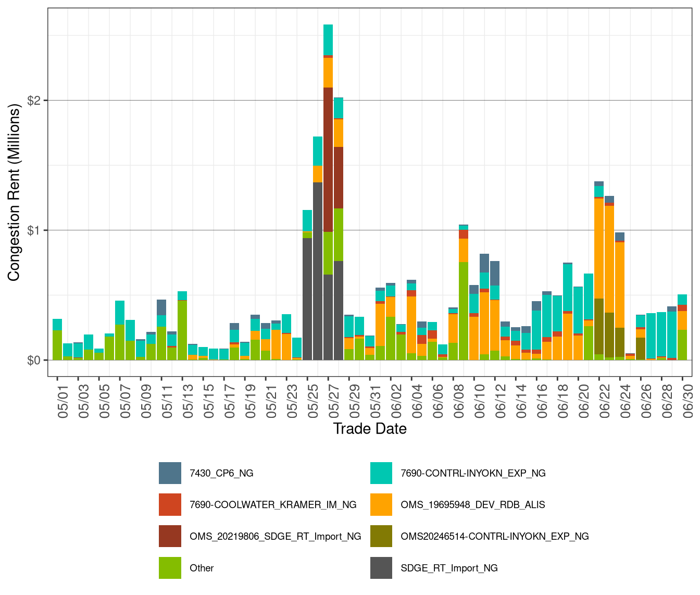Select the teal 7690-CONTRL-INYOKN_EXP_NG legend swatch
The image size is (700, 595).
(x=381, y=473)
